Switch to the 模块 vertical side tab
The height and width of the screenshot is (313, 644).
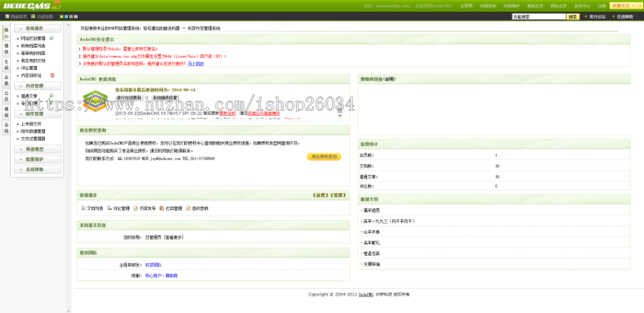pyautogui.click(x=6, y=44)
